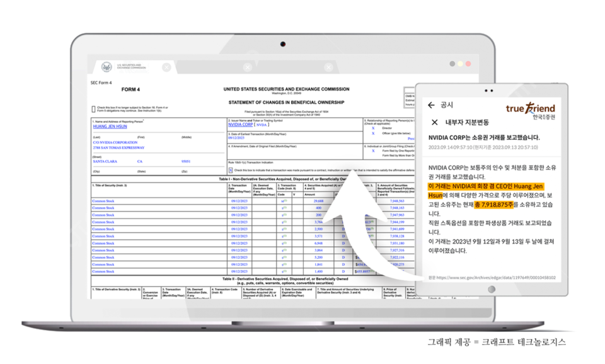
Task: Check the no longer subject to Section 16 box
Action: [94, 109]
